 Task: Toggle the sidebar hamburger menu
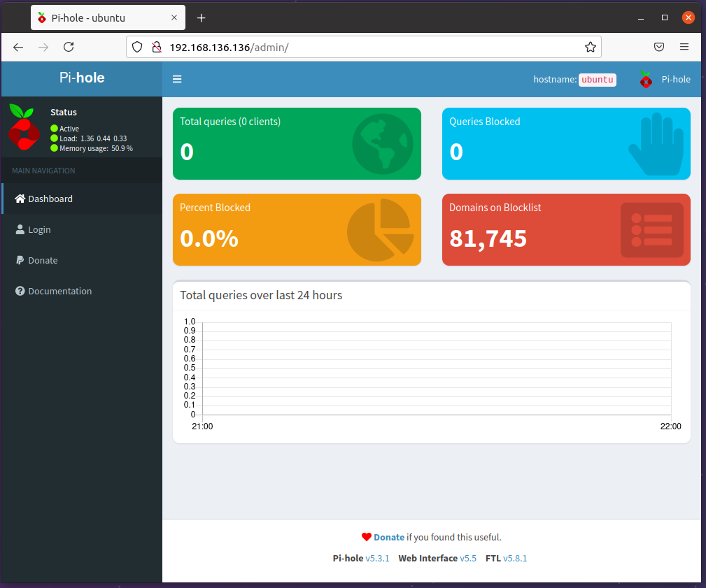click(x=177, y=79)
